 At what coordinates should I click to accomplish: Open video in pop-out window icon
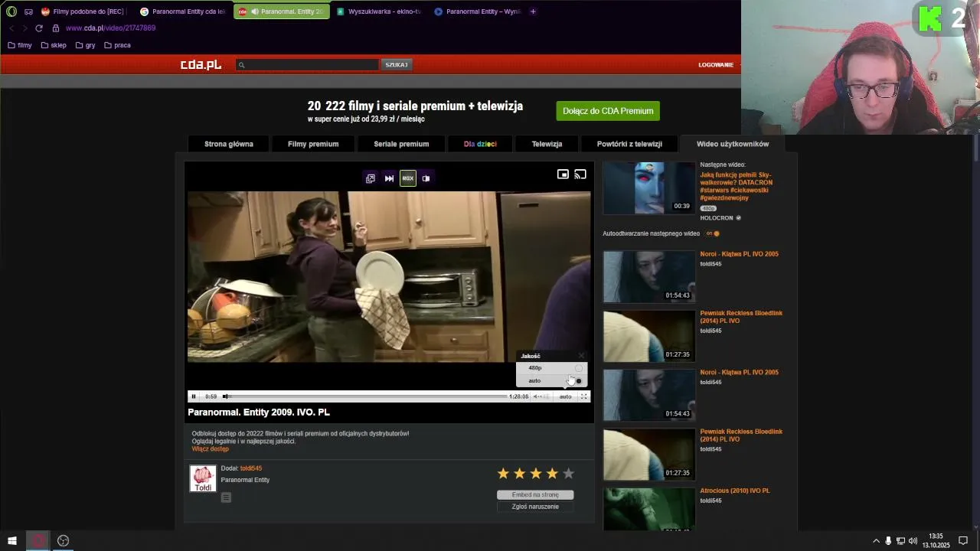(371, 178)
